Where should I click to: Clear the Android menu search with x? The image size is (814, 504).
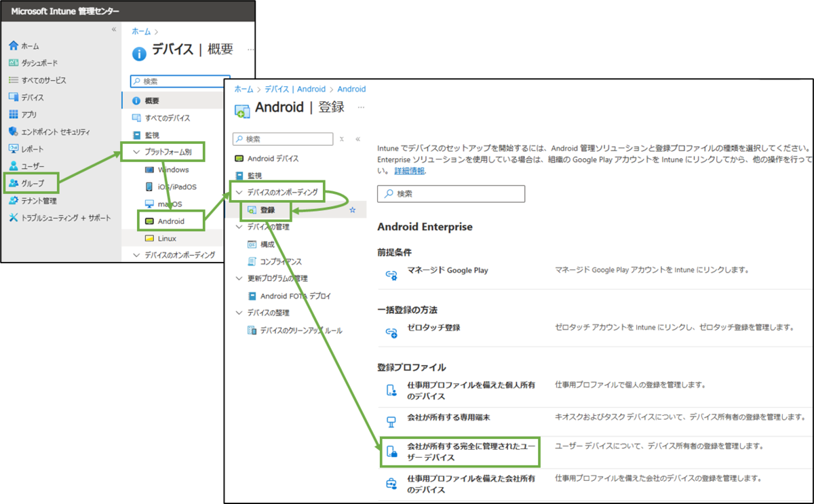coord(342,138)
